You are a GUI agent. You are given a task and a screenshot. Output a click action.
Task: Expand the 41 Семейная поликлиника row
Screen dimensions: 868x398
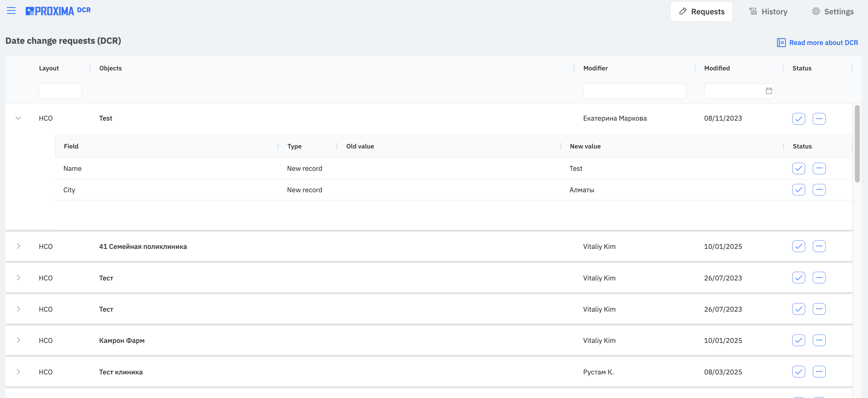tap(18, 246)
